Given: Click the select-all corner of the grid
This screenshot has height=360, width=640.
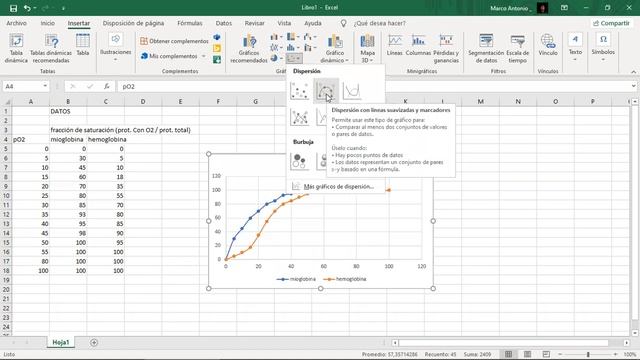Looking at the screenshot, I should (7, 102).
